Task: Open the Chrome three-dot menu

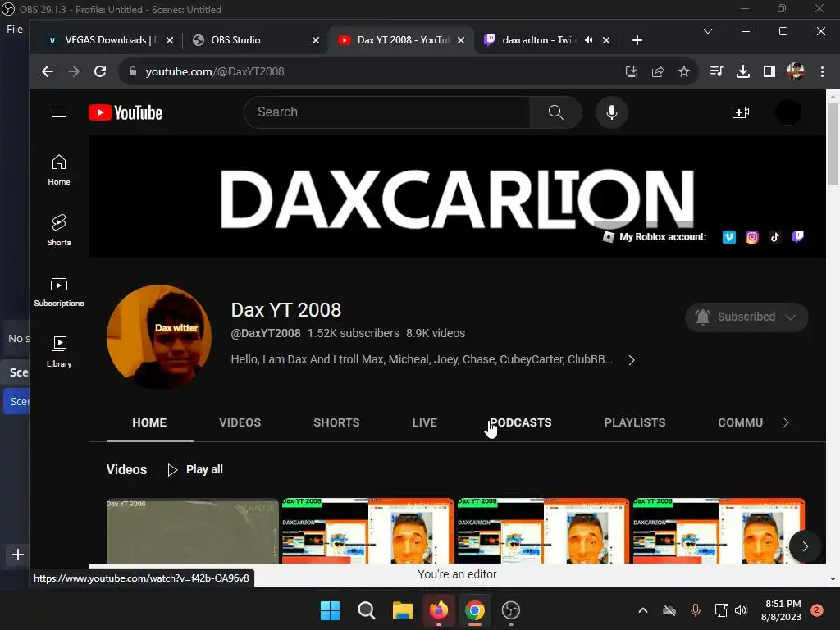Action: [x=822, y=71]
